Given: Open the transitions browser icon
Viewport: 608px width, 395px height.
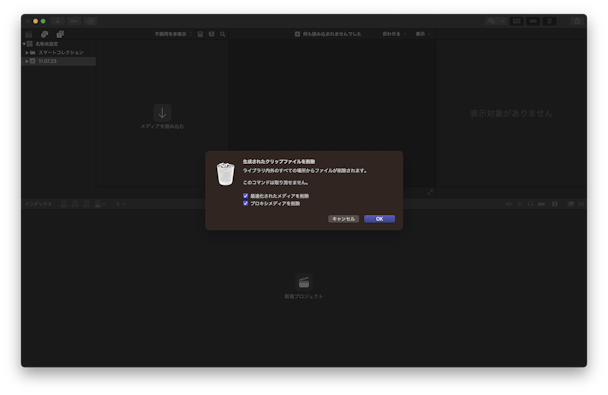Looking at the screenshot, I should pyautogui.click(x=581, y=204).
